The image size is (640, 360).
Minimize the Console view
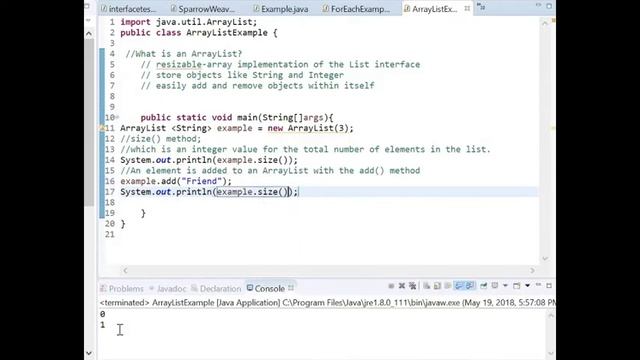(538, 284)
